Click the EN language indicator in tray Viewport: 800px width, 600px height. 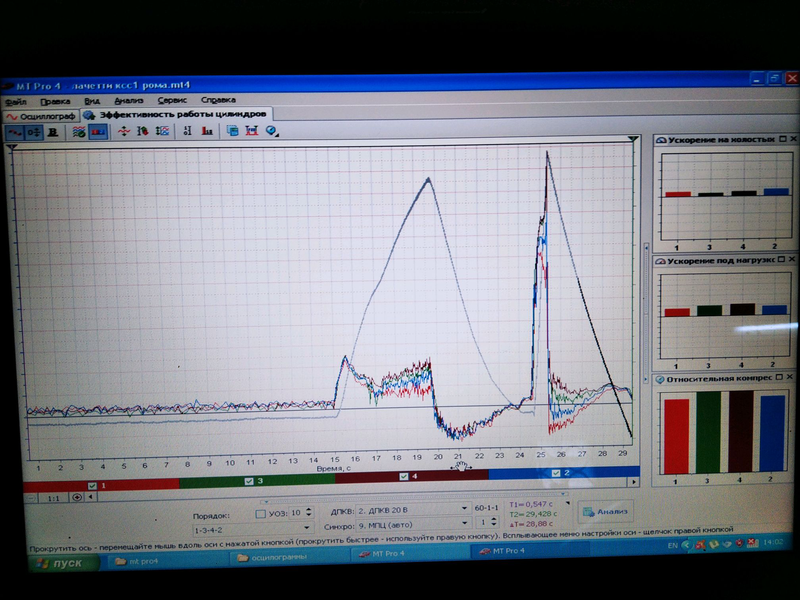(672, 545)
